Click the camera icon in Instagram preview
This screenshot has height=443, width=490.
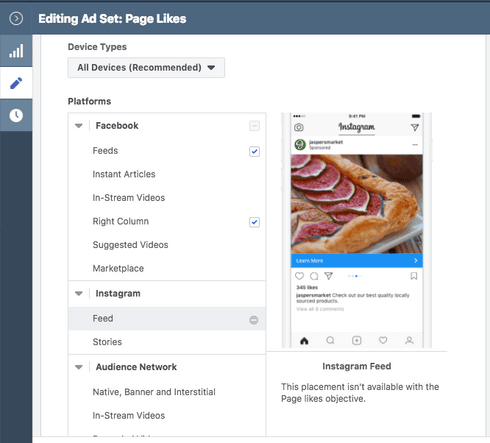point(299,127)
